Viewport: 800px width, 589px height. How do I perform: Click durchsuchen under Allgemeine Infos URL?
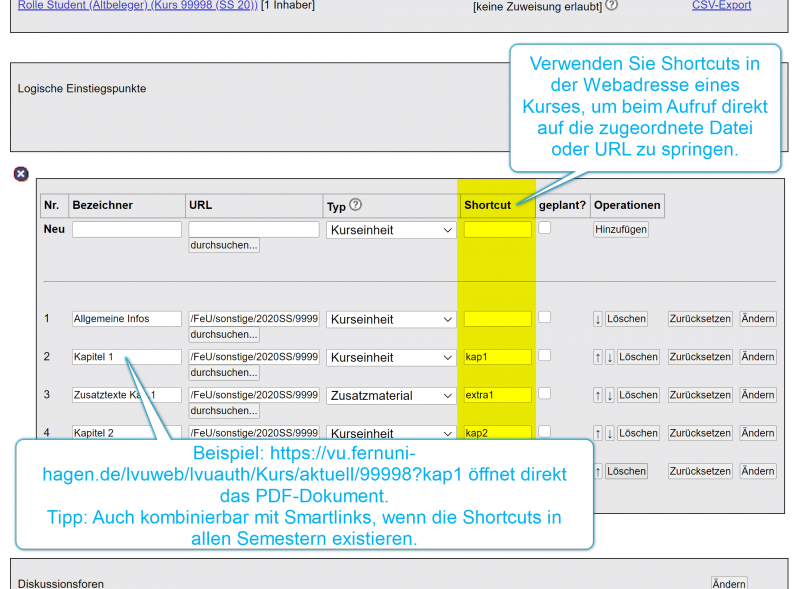[x=224, y=334]
